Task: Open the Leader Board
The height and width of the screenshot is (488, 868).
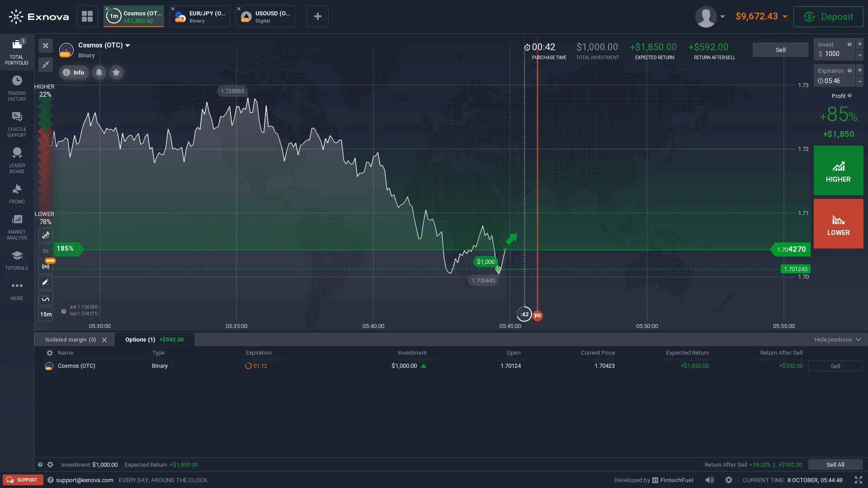Action: pyautogui.click(x=17, y=160)
